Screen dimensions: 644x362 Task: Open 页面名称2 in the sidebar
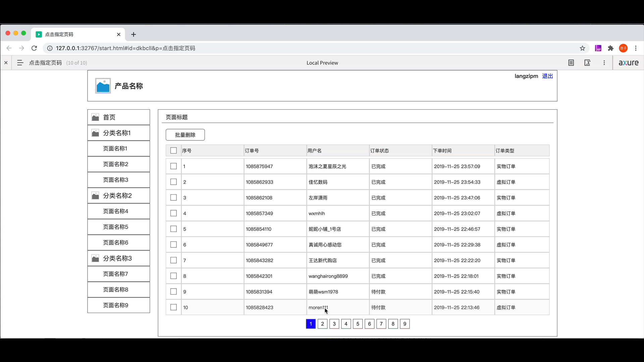(x=119, y=164)
